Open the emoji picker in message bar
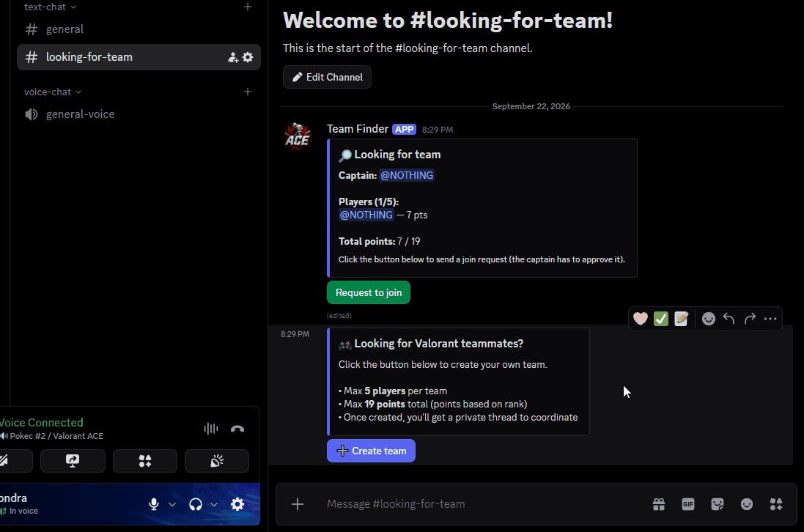This screenshot has width=804, height=532. click(747, 504)
